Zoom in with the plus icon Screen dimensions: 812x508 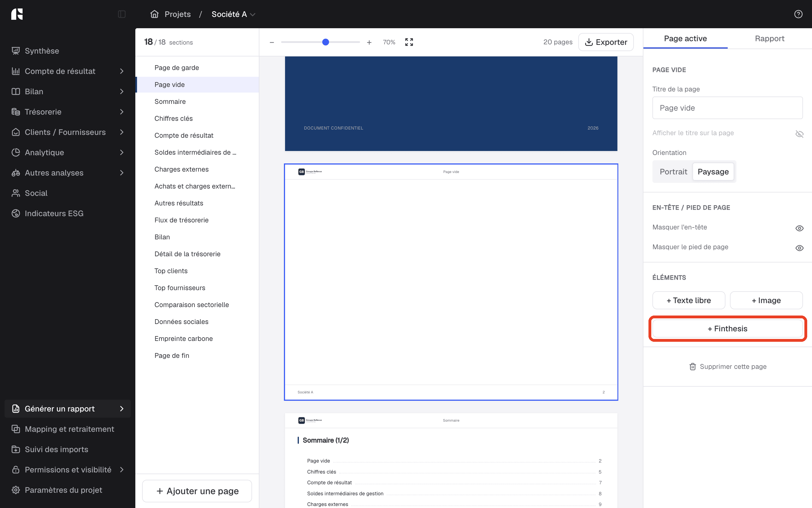tap(369, 42)
